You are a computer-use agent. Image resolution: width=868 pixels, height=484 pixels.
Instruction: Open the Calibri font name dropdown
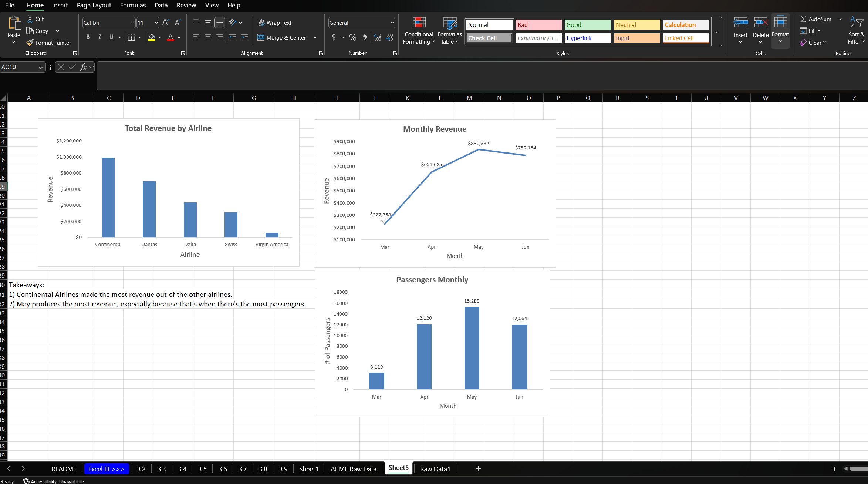tap(133, 23)
